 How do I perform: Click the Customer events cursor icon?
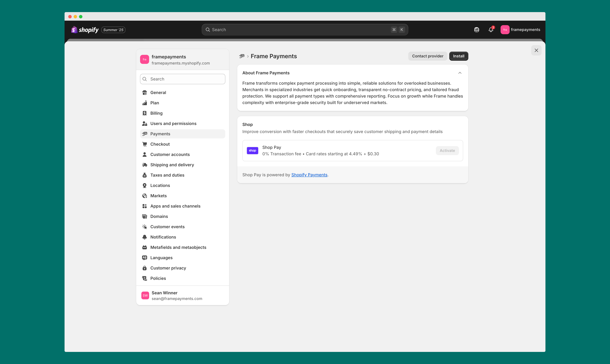[145, 227]
